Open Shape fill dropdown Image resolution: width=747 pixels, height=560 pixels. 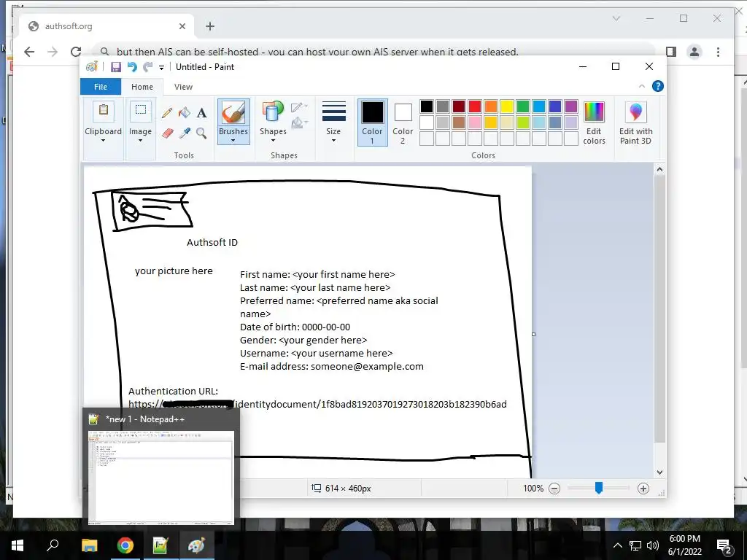click(300, 123)
